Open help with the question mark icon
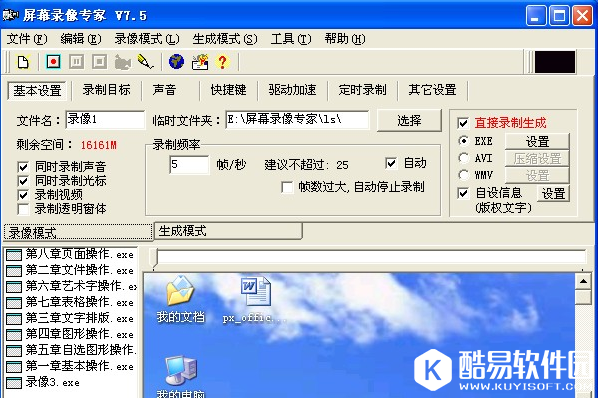Screen dimensions: 599x398 pyautogui.click(x=223, y=61)
